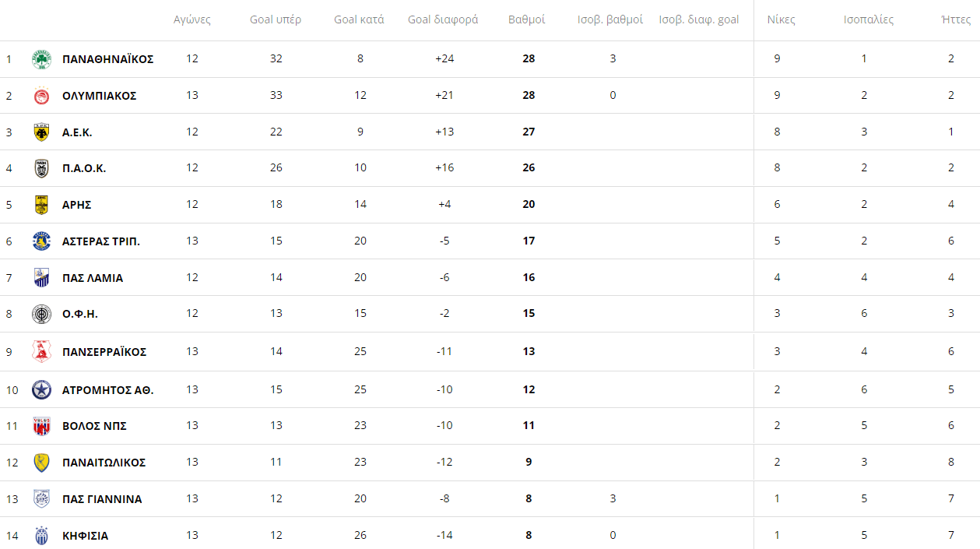This screenshot has height=549, width=980.
Task: Click the Aris yellow club crest
Action: point(41,205)
